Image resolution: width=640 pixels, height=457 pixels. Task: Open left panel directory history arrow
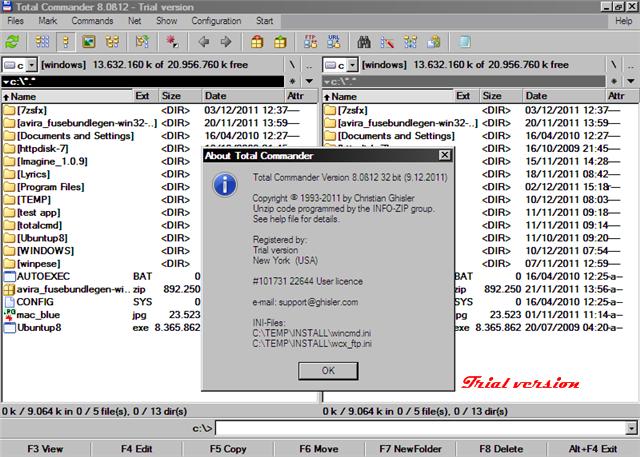click(x=309, y=81)
